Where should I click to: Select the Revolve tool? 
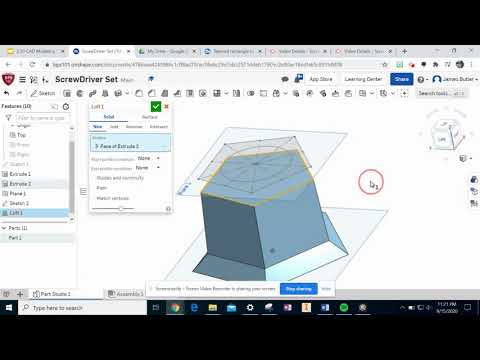80,93
